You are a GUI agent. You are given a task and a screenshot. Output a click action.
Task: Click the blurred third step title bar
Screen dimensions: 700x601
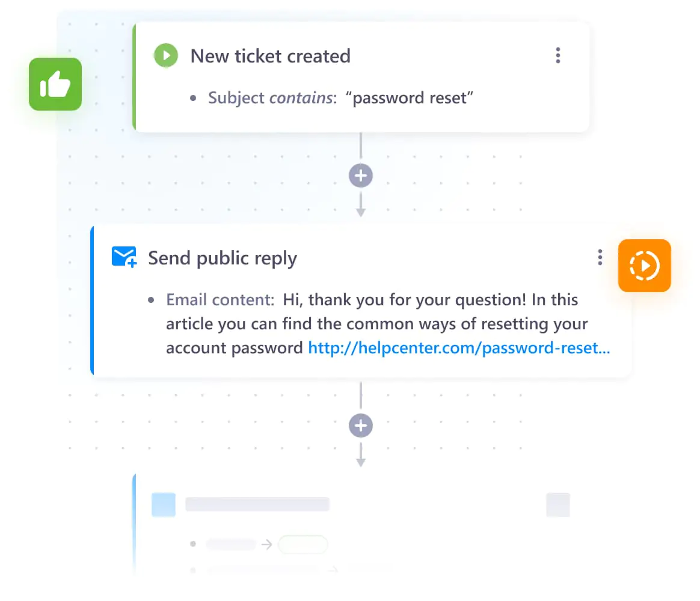pos(257,504)
